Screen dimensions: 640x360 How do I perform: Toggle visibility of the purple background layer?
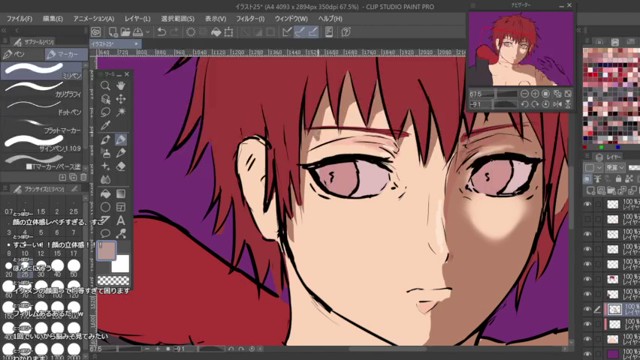coord(587,353)
